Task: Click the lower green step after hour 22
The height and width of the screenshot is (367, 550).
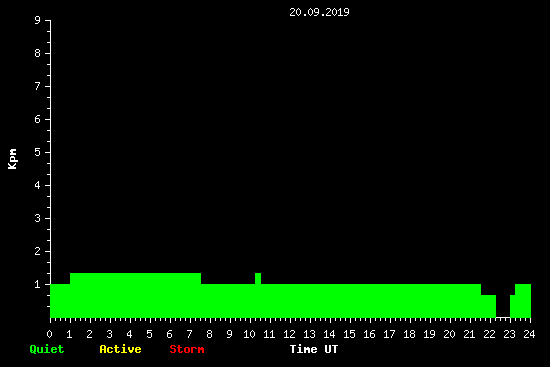Action: tap(488, 306)
